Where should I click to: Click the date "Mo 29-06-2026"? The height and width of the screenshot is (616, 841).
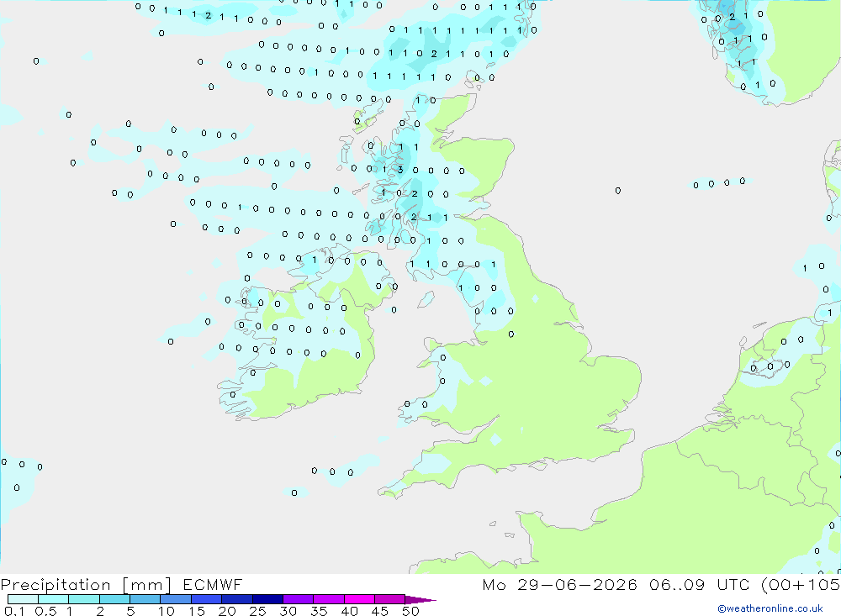point(559,584)
